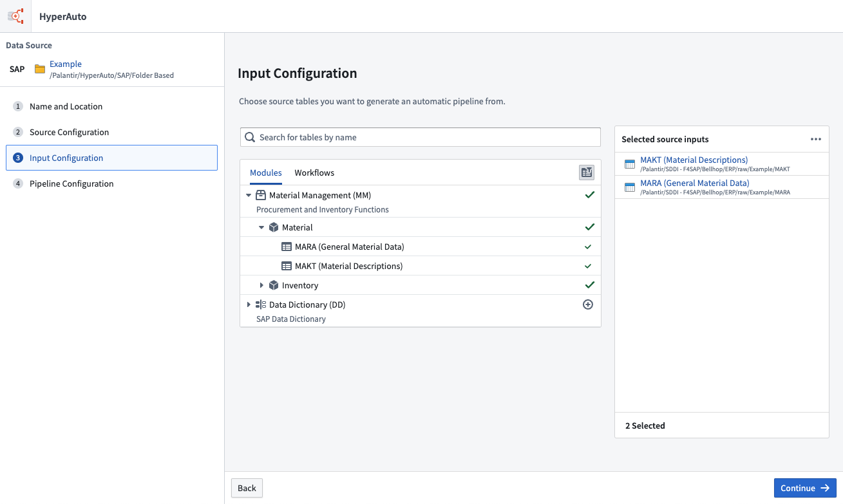Expand the Inventory group
Screen dimensions: 843x504
click(261, 285)
